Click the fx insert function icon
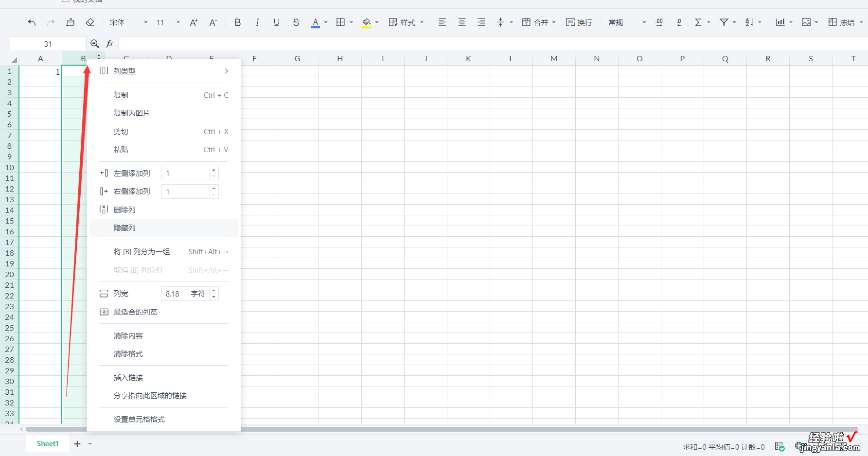The image size is (868, 456). point(110,44)
